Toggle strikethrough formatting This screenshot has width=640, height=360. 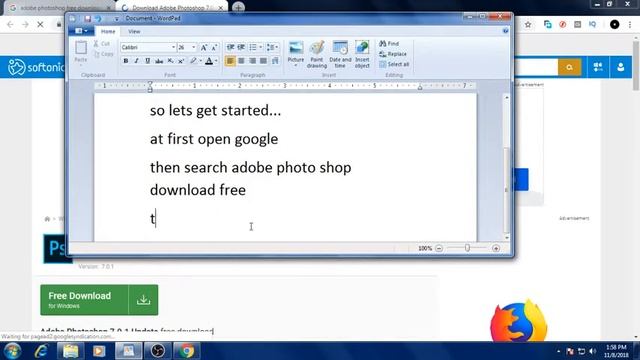point(159,61)
